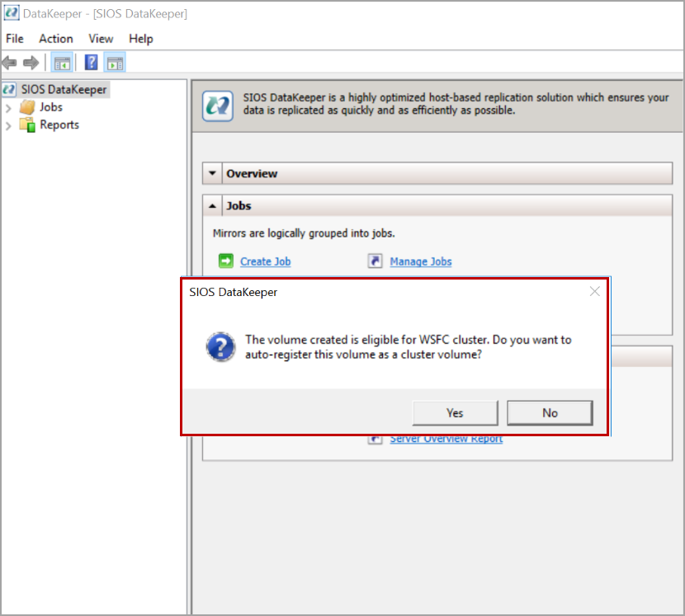Select SIOS DataKeeper root tree item
The image size is (685, 616).
pyautogui.click(x=64, y=90)
